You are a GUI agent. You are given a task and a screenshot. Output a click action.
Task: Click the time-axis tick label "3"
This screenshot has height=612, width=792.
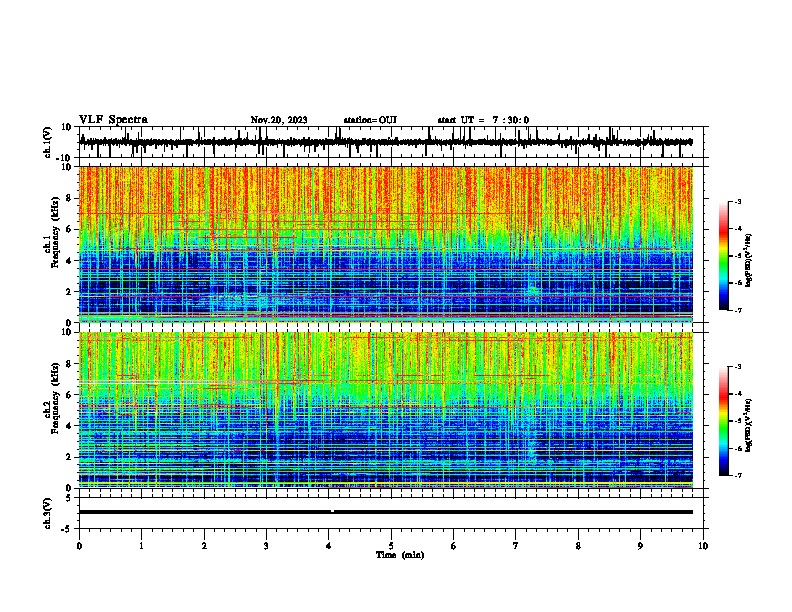click(266, 546)
